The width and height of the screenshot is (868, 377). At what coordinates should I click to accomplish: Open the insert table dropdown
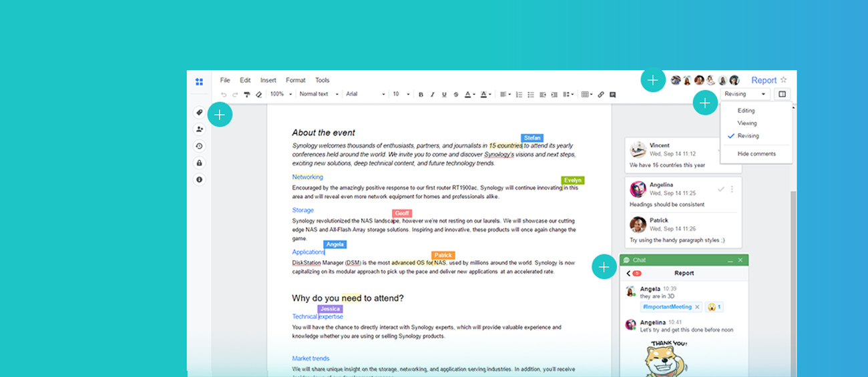point(587,95)
